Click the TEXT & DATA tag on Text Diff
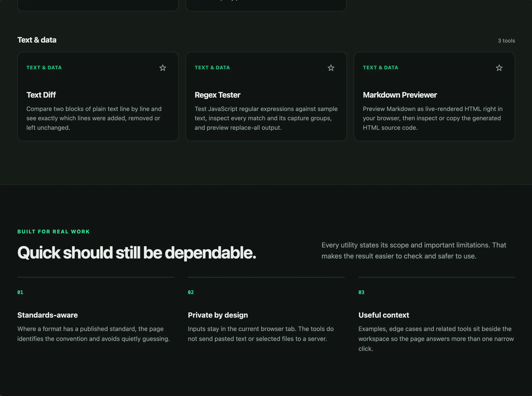 pyautogui.click(x=44, y=68)
